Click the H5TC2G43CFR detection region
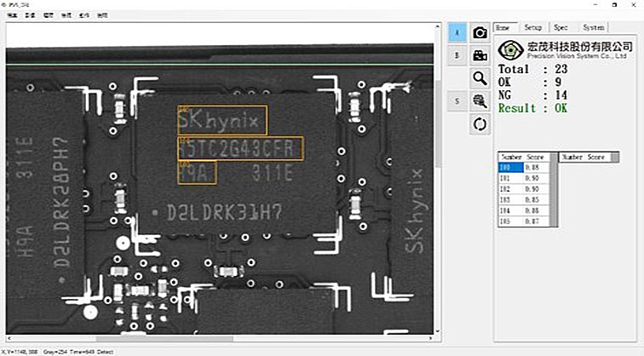Image resolution: width=644 pixels, height=356 pixels. (x=239, y=149)
